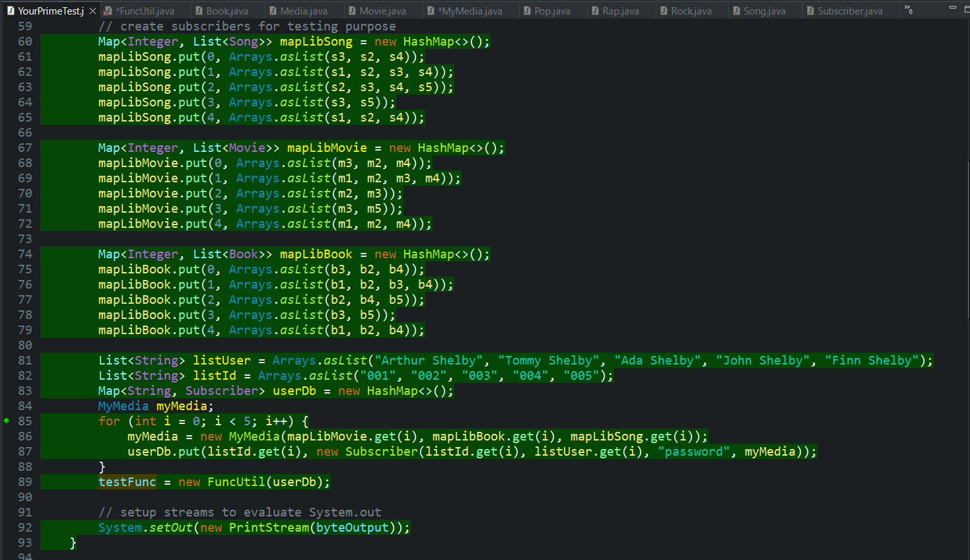This screenshot has height=560, width=970.
Task: Click the MyMedia type on line 84
Action: coord(123,406)
